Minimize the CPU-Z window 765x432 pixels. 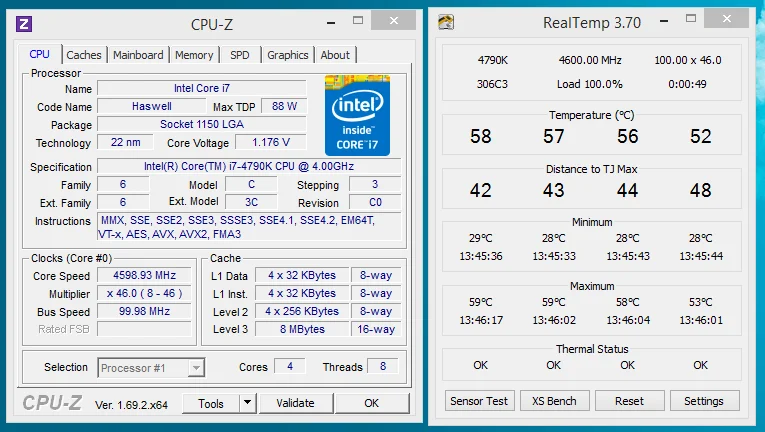(x=331, y=22)
